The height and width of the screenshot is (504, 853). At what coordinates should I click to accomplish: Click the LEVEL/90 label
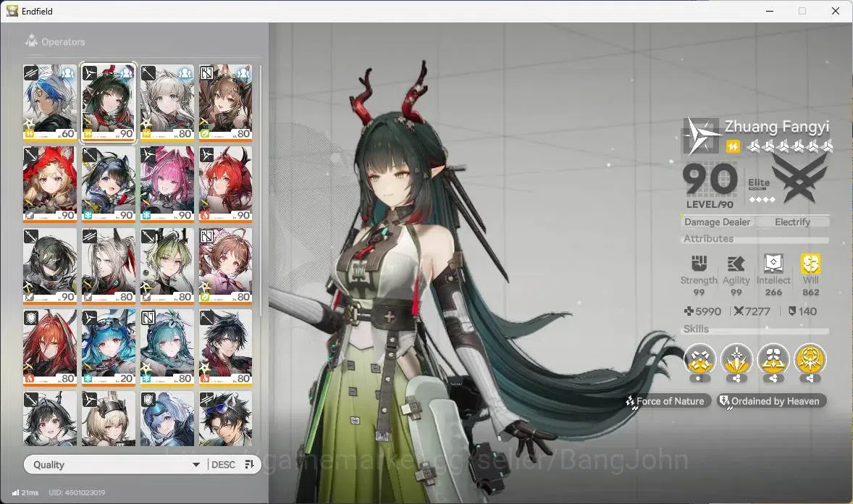click(710, 204)
